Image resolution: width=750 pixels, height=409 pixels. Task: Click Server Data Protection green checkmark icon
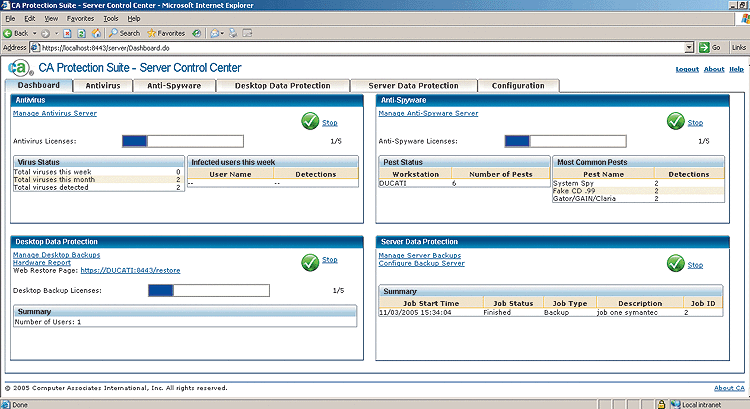click(x=675, y=263)
